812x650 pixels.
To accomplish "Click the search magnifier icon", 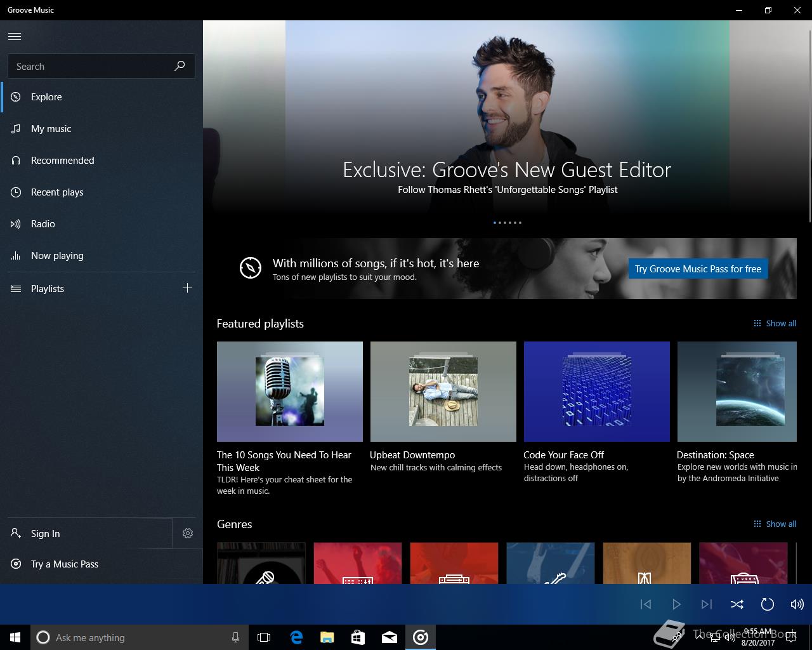I will [x=180, y=66].
